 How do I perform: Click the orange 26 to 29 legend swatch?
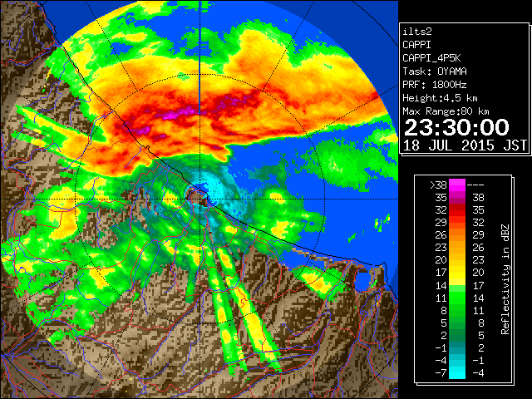(x=457, y=235)
